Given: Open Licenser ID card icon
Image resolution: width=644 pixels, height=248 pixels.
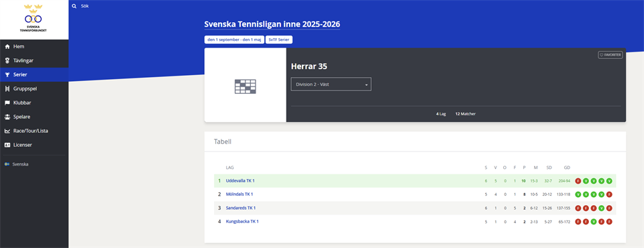Looking at the screenshot, I should [7, 145].
